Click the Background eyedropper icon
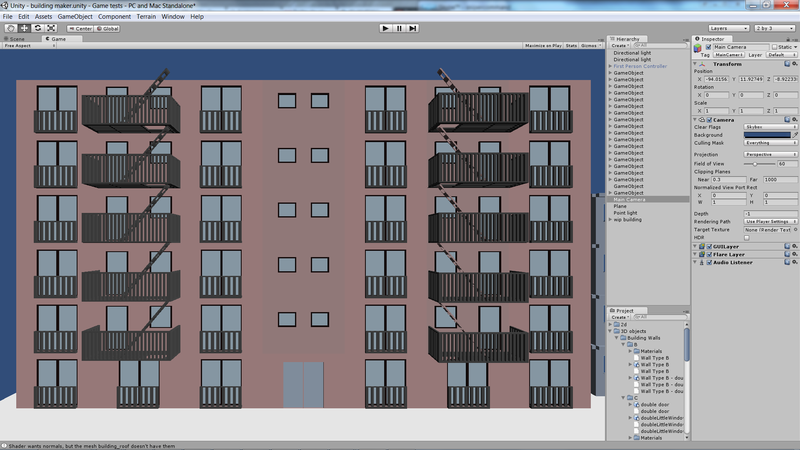This screenshot has height=450, width=800. pos(795,135)
